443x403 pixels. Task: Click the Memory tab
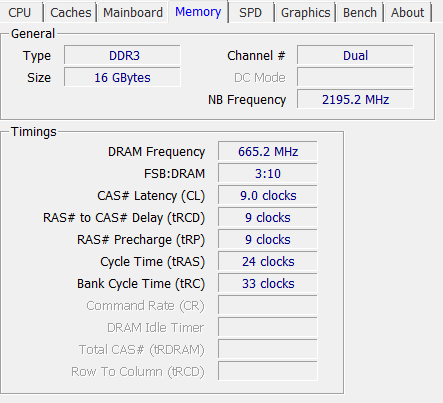tap(198, 12)
